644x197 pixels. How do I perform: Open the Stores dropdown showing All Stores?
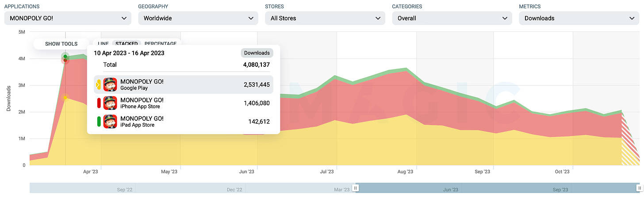click(325, 18)
